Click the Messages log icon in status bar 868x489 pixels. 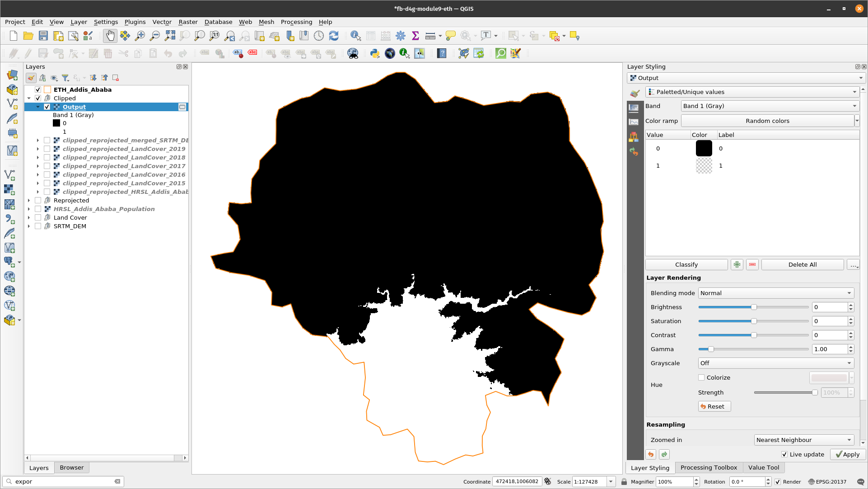[861, 482]
